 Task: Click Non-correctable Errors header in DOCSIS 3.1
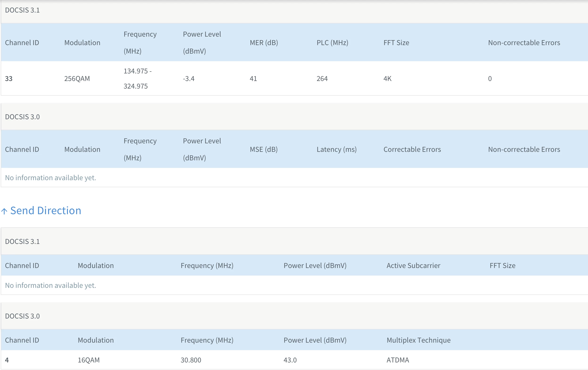pyautogui.click(x=524, y=43)
